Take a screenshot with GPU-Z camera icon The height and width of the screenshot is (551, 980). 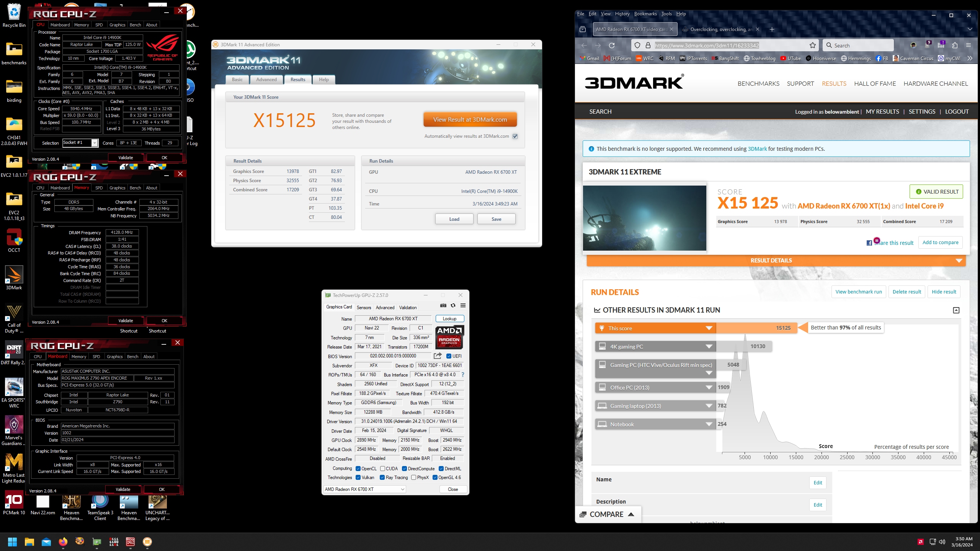coord(443,305)
